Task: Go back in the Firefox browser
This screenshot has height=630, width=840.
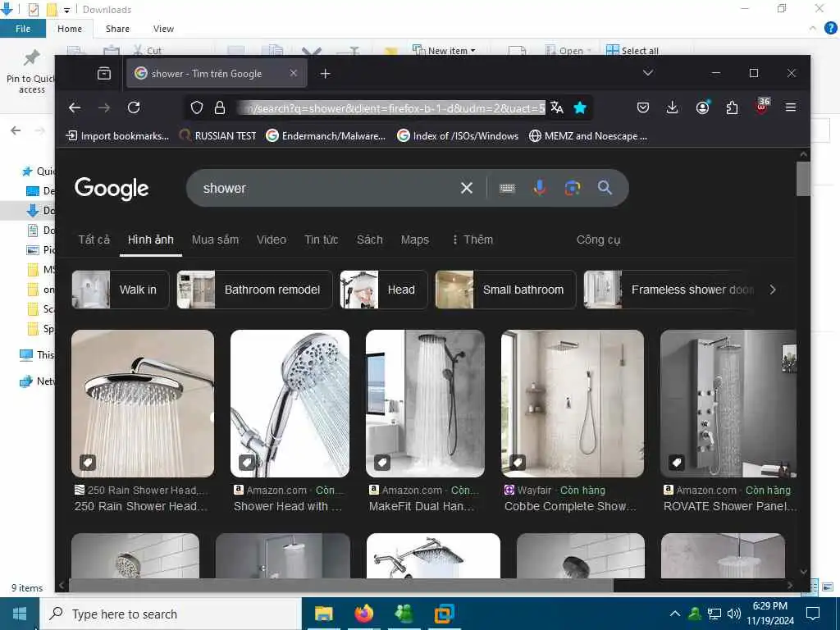Action: (75, 107)
